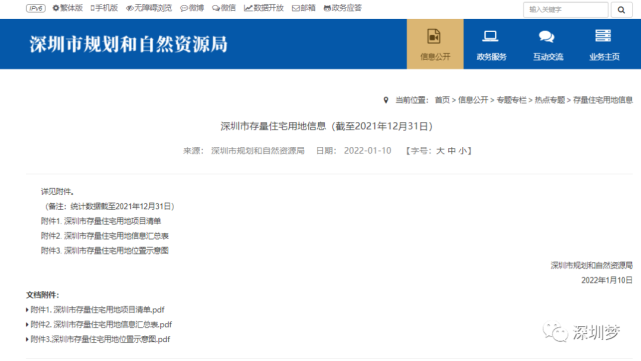This screenshot has height=361, width=641.
Task: Select the 信息公开 document icon
Action: tap(434, 36)
